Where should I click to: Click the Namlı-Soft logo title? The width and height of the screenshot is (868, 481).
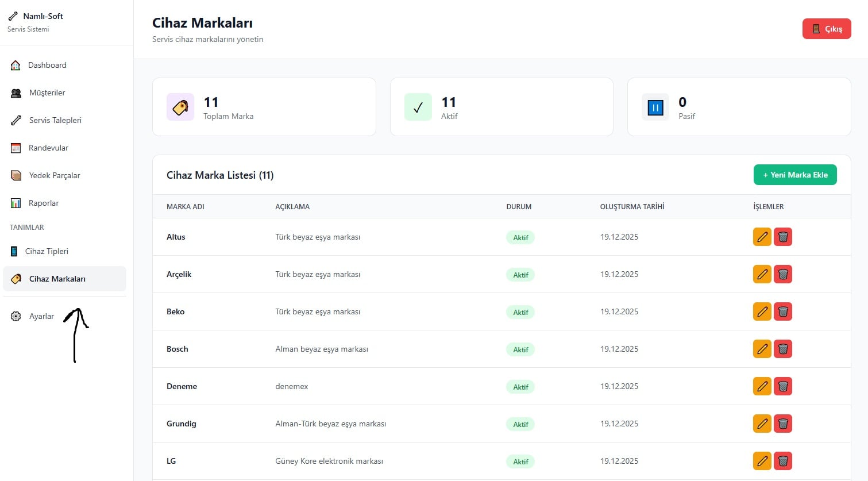coord(43,16)
